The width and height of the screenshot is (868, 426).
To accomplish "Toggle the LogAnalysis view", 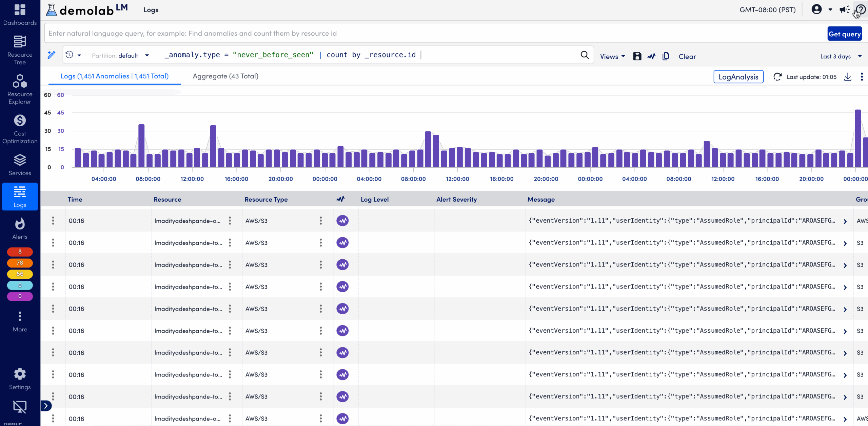I will pos(738,77).
